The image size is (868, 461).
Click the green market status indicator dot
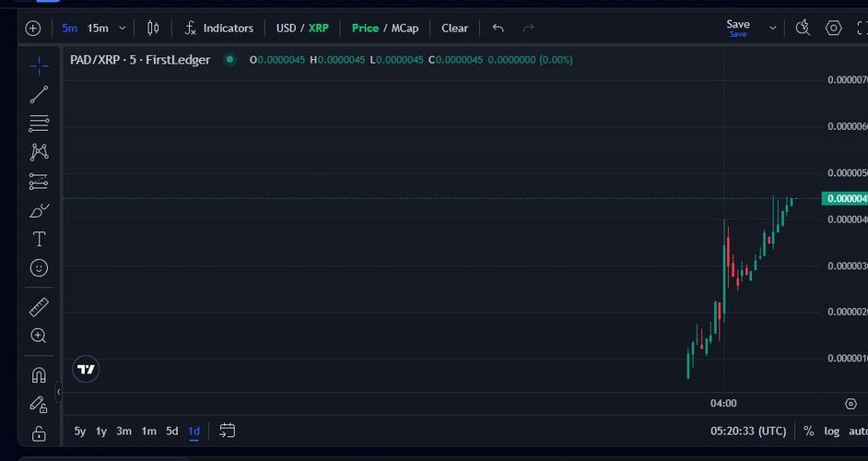click(229, 59)
